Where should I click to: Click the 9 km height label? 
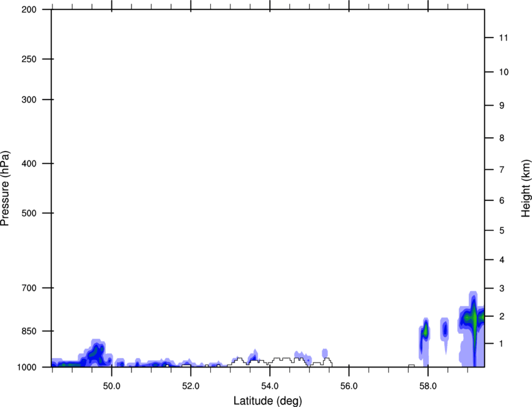pyautogui.click(x=502, y=106)
